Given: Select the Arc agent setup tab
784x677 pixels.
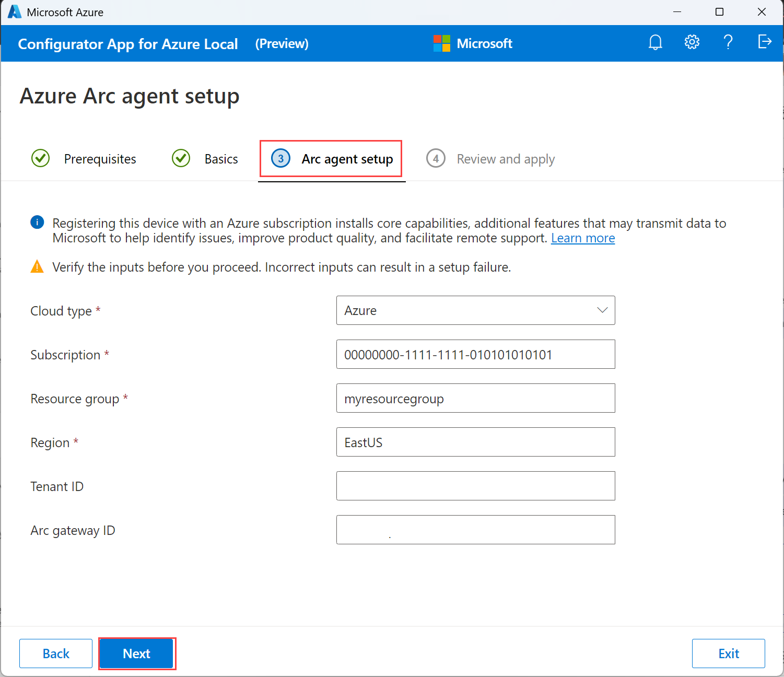Looking at the screenshot, I should pyautogui.click(x=347, y=159).
